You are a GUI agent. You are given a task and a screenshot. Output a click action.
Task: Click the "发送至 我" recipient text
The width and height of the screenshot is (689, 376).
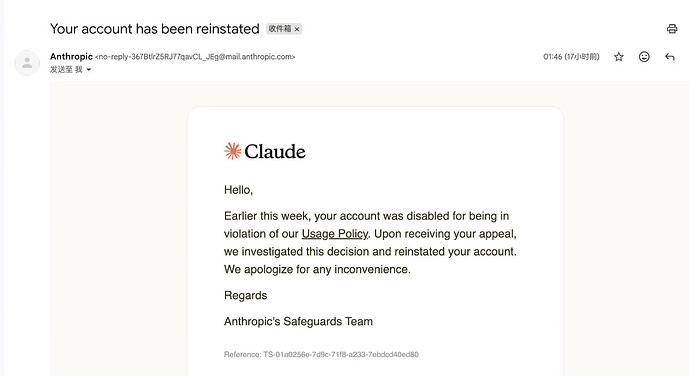(x=66, y=69)
